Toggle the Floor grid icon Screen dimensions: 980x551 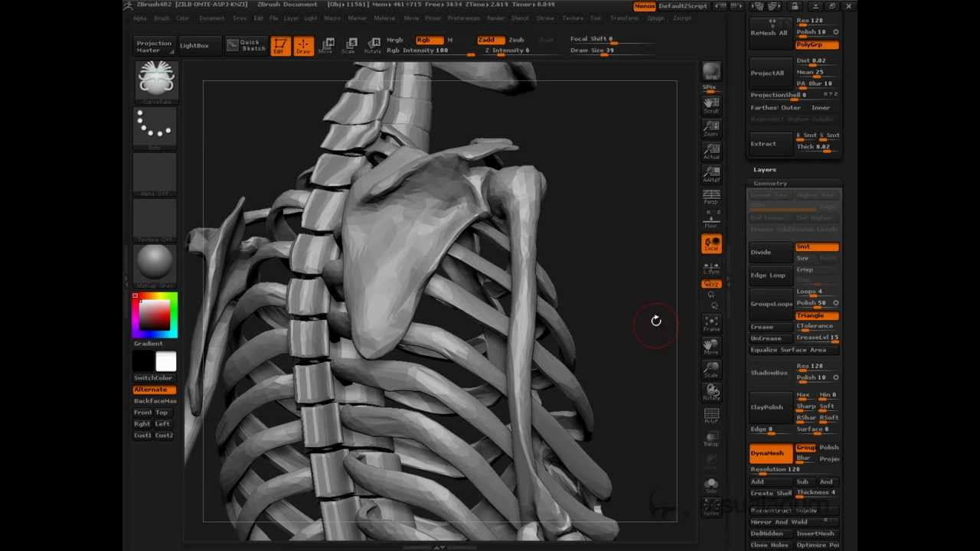(711, 220)
